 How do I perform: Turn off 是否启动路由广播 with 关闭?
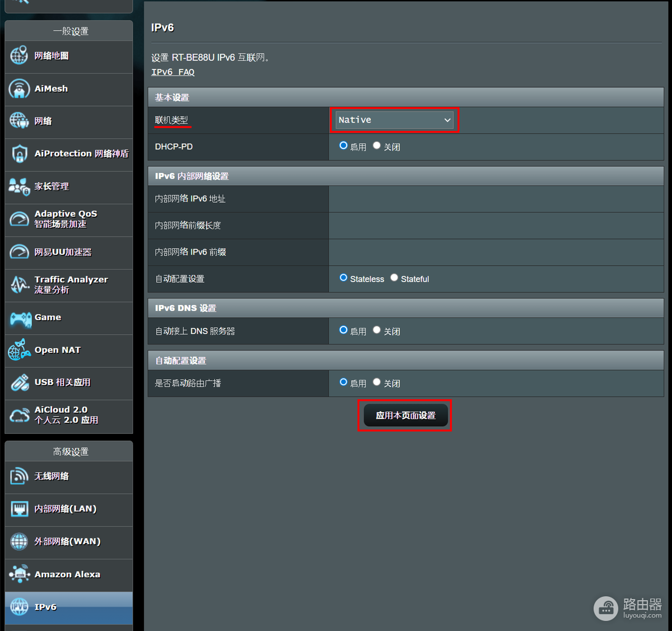pos(377,382)
